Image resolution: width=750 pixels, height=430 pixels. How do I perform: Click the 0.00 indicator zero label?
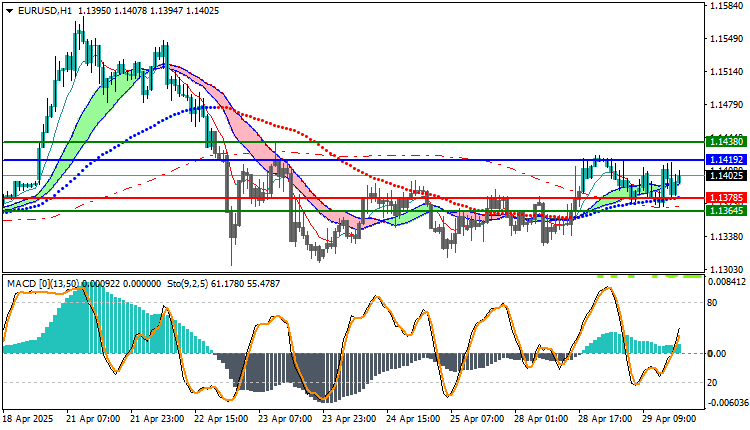(x=717, y=353)
